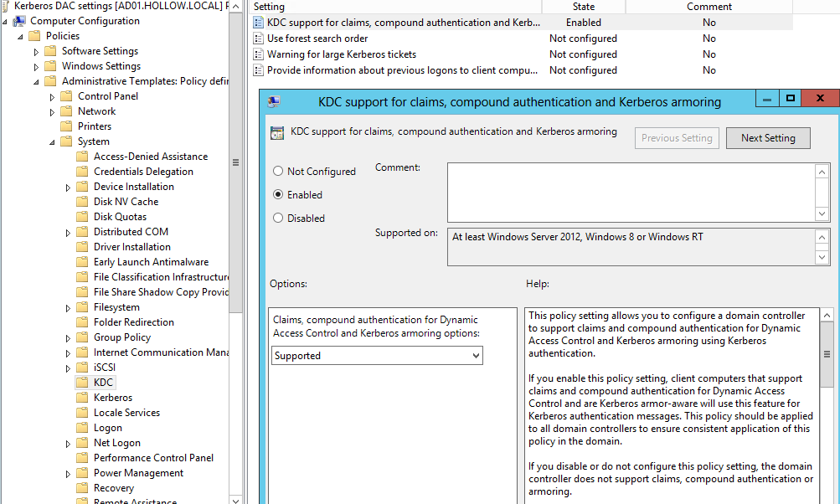Select the Not Configured radio button
The width and height of the screenshot is (840, 504).
click(x=278, y=172)
